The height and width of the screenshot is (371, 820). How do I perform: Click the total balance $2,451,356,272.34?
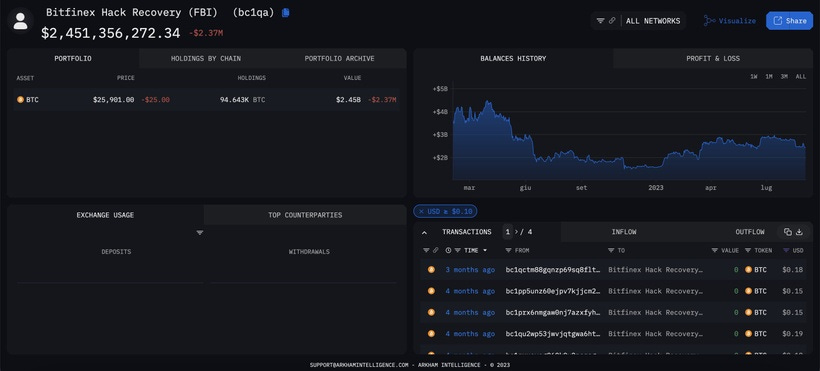click(x=110, y=33)
